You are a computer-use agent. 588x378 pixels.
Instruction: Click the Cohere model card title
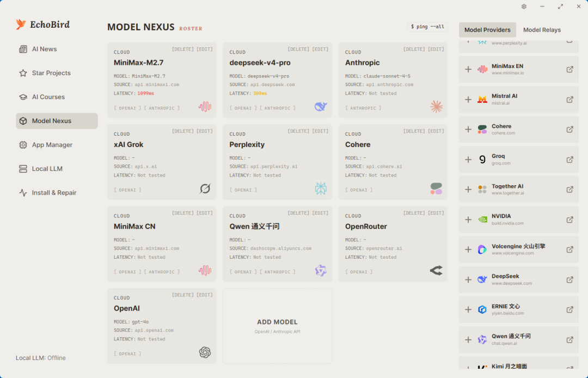358,145
